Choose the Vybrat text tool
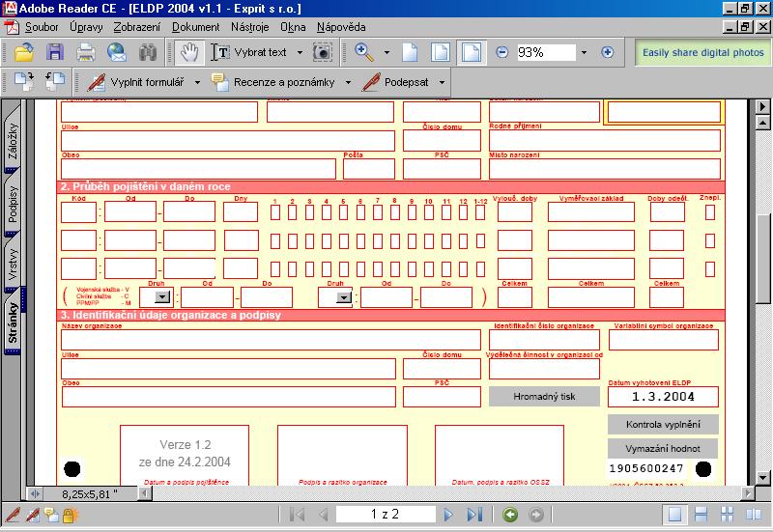 point(249,52)
